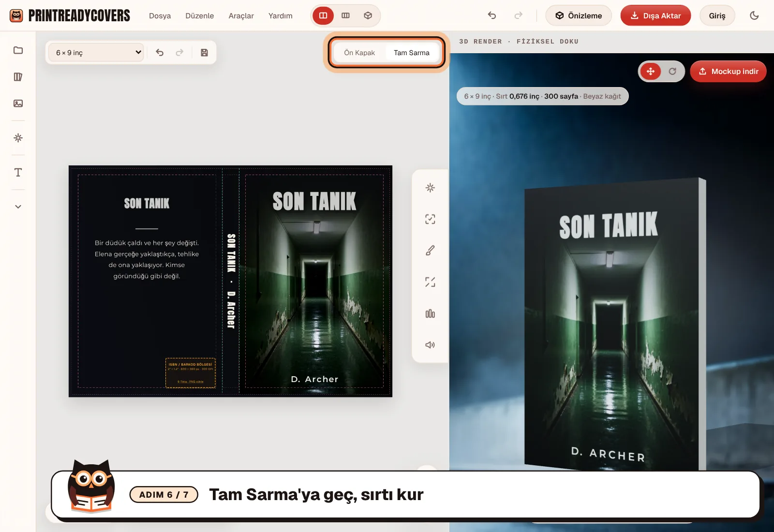
Task: Toggle the 3D cube view button
Action: 368,15
